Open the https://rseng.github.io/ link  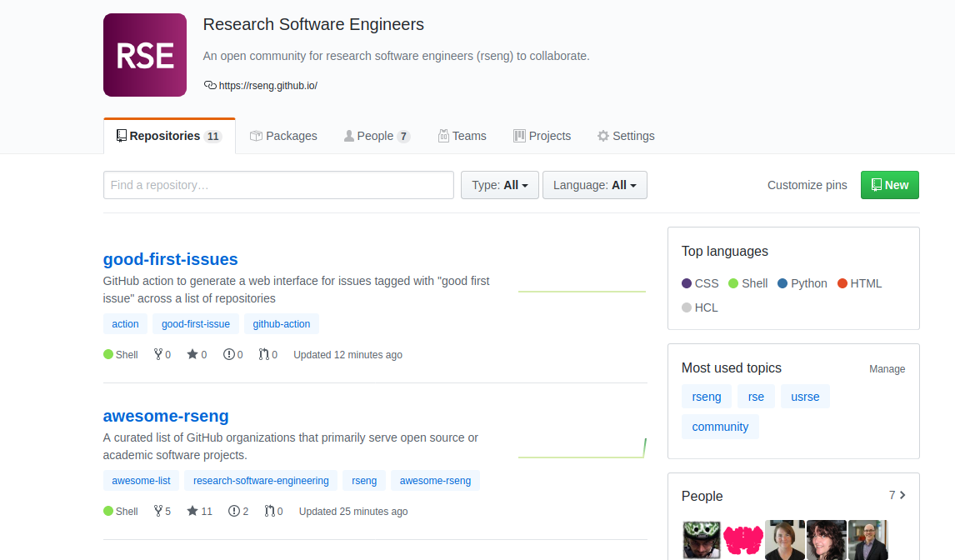point(268,86)
